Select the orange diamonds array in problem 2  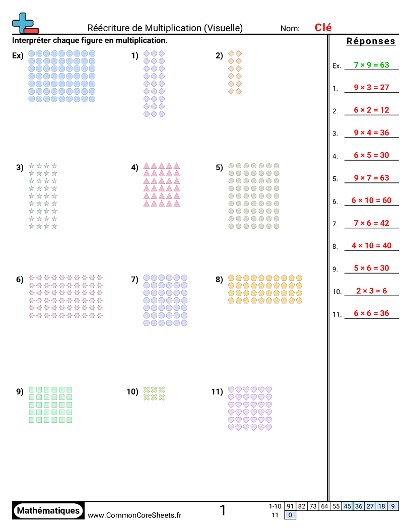tap(235, 72)
